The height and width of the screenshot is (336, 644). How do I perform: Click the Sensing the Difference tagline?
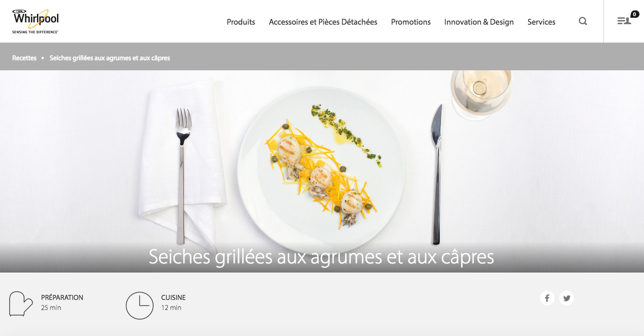point(35,32)
